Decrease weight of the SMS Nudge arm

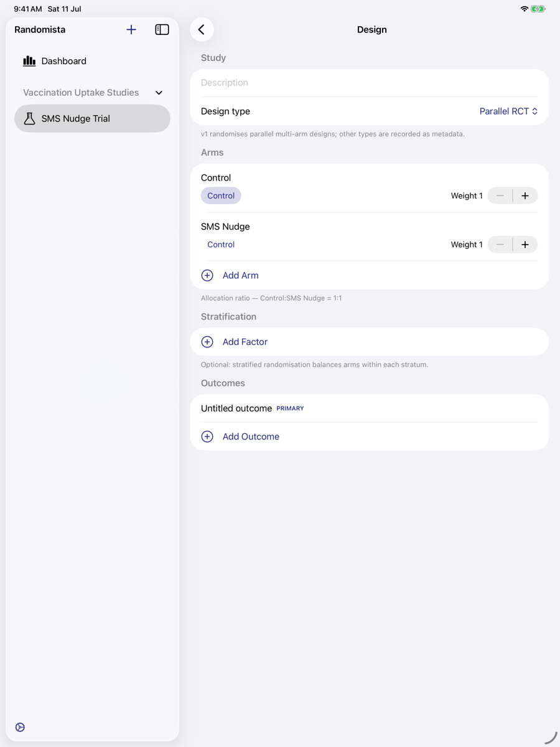(x=500, y=245)
